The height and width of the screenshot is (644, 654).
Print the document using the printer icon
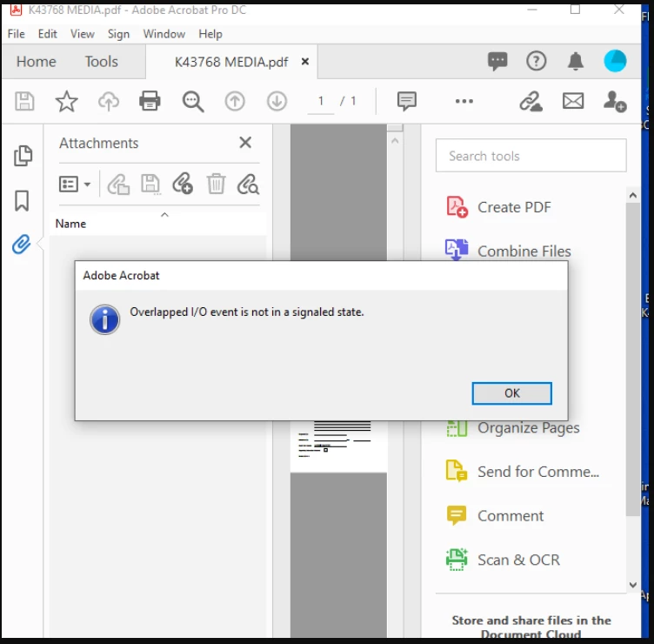coord(150,101)
